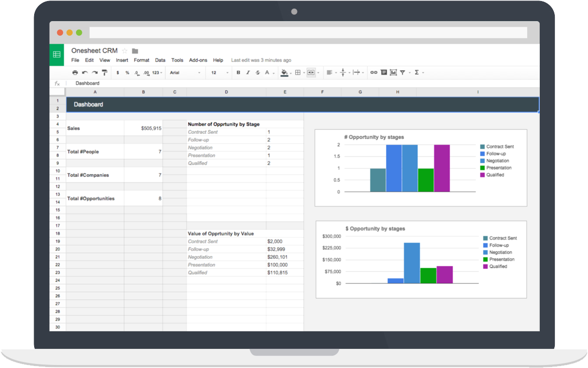The image size is (588, 368).
Task: Click the Insert link icon
Action: click(x=374, y=72)
